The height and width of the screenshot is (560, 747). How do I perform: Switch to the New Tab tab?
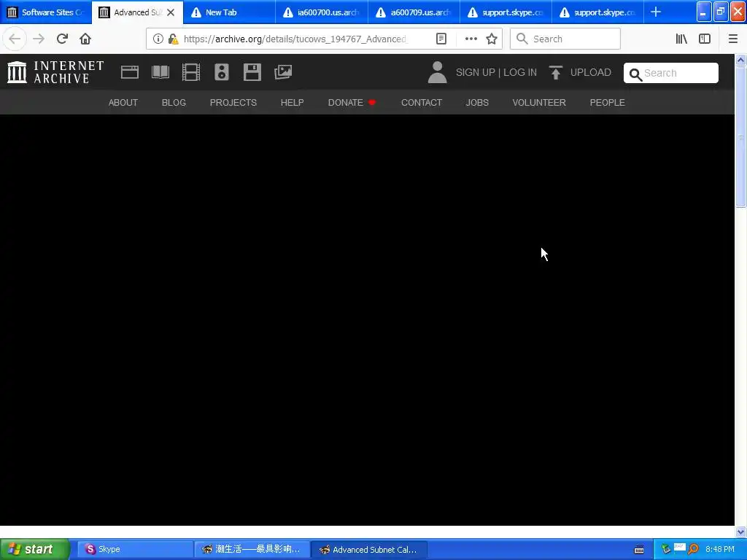229,12
